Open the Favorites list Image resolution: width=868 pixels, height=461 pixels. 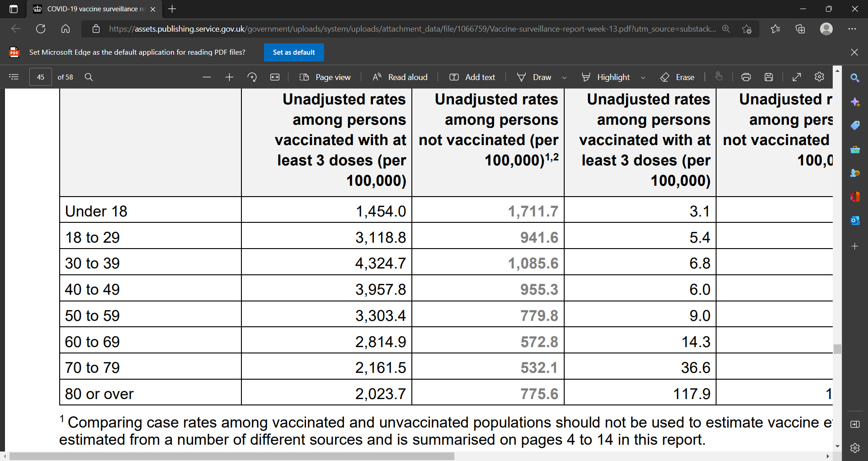[776, 29]
